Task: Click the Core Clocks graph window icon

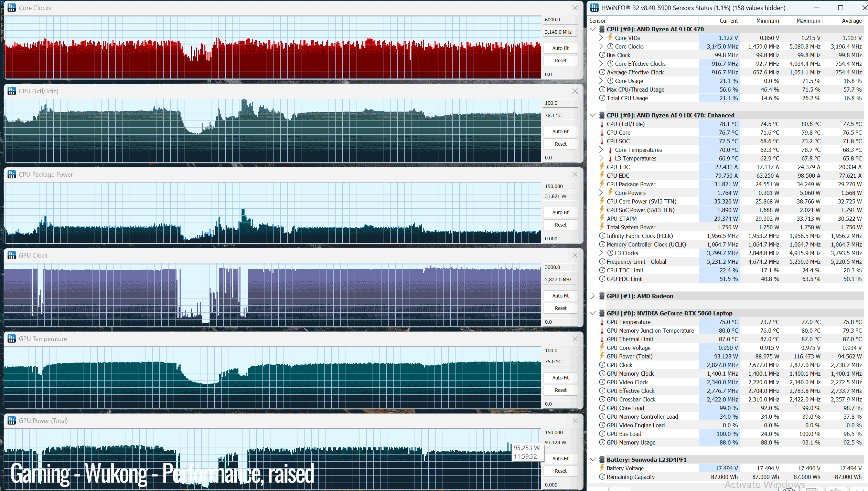Action: (x=12, y=8)
